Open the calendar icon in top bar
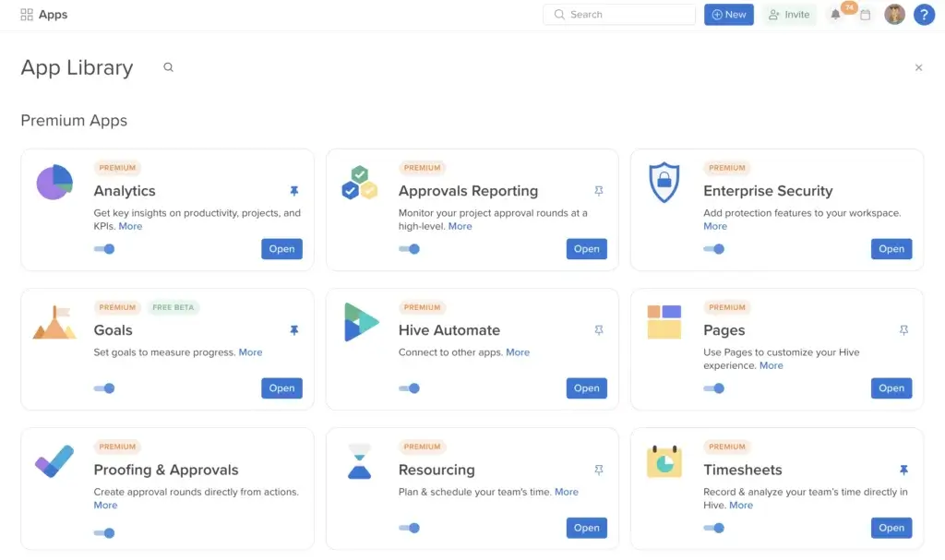Viewport: 945px width, 560px height. click(x=866, y=15)
